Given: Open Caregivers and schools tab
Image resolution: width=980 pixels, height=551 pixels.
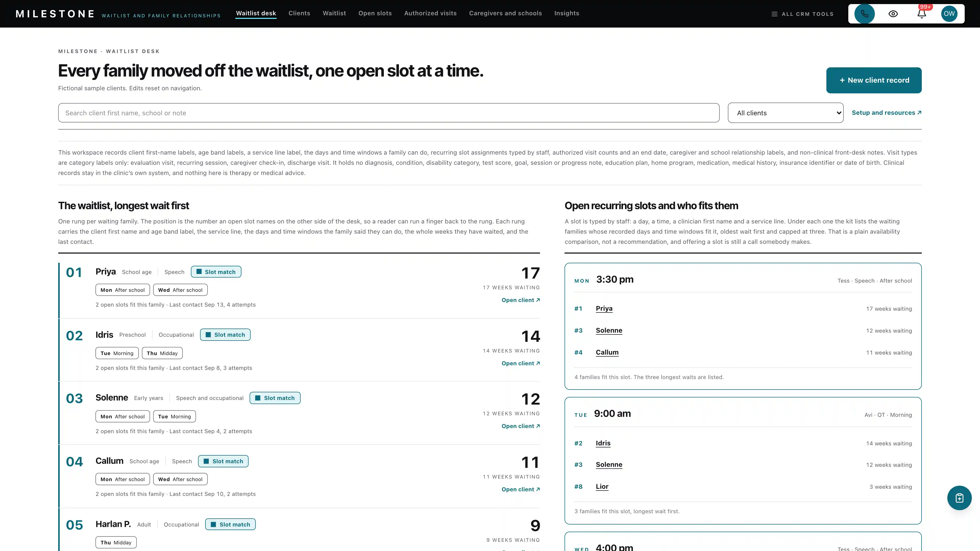Looking at the screenshot, I should click(x=505, y=13).
